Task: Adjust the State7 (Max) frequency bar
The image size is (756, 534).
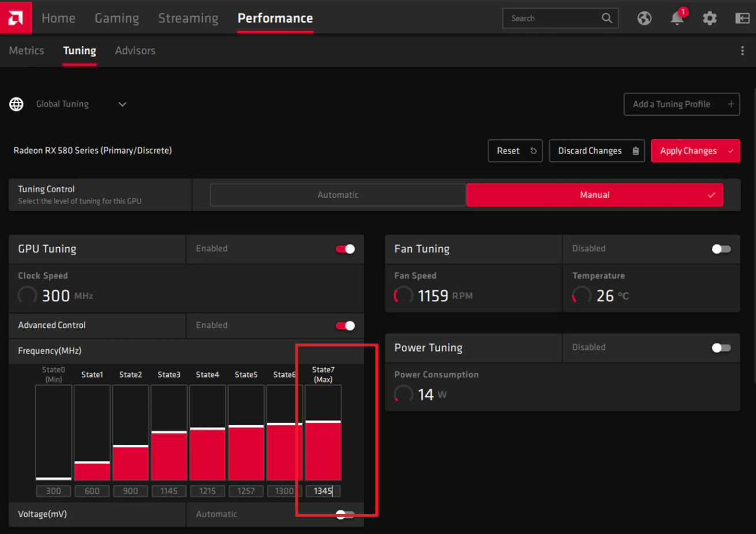Action: point(323,433)
